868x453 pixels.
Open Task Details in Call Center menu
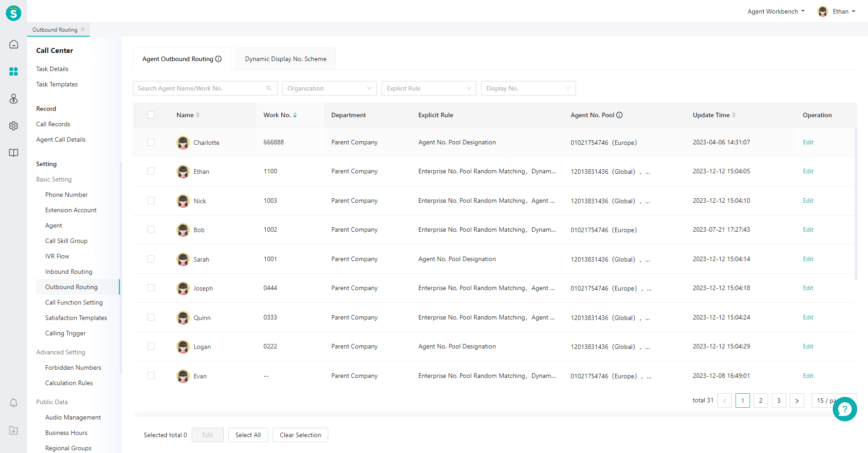(52, 69)
